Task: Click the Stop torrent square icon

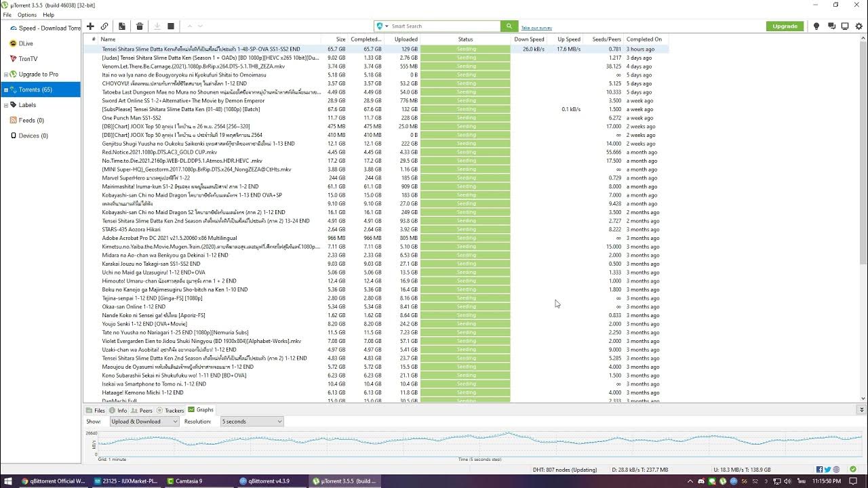Action: tap(171, 26)
